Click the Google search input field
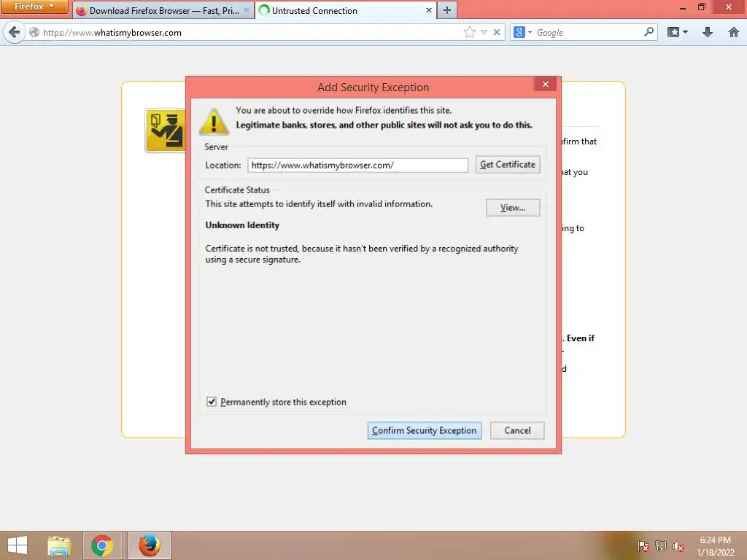747x560 pixels. 589,32
